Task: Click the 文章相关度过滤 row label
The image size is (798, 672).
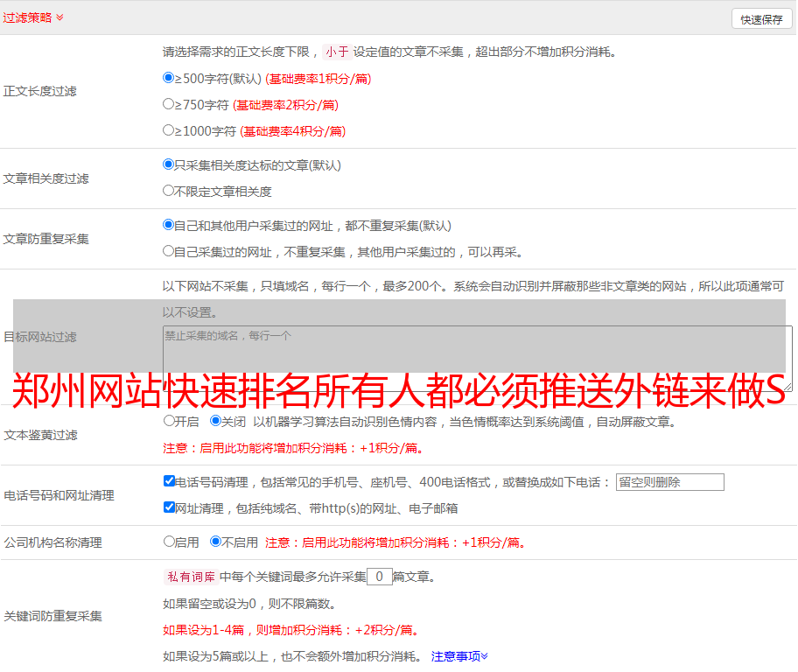Action: pos(45,178)
